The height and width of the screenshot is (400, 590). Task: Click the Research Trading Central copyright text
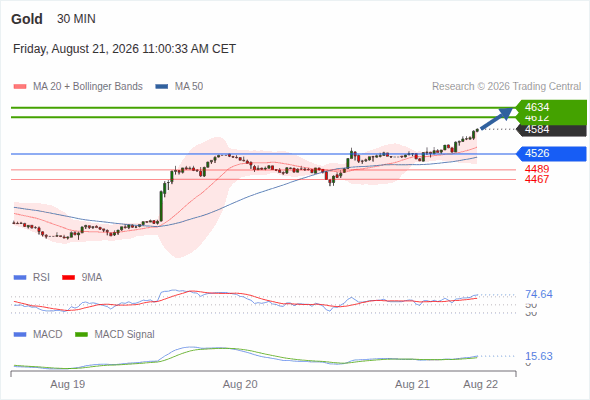[506, 87]
